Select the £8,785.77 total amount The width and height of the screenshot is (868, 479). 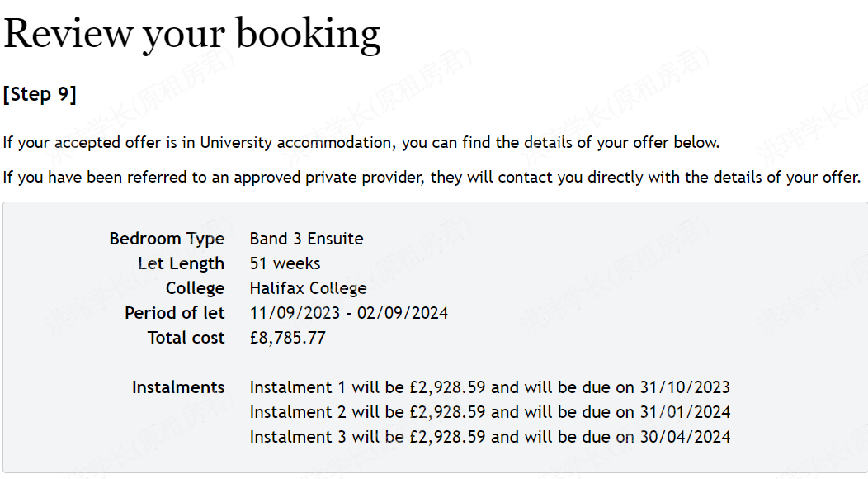[287, 338]
